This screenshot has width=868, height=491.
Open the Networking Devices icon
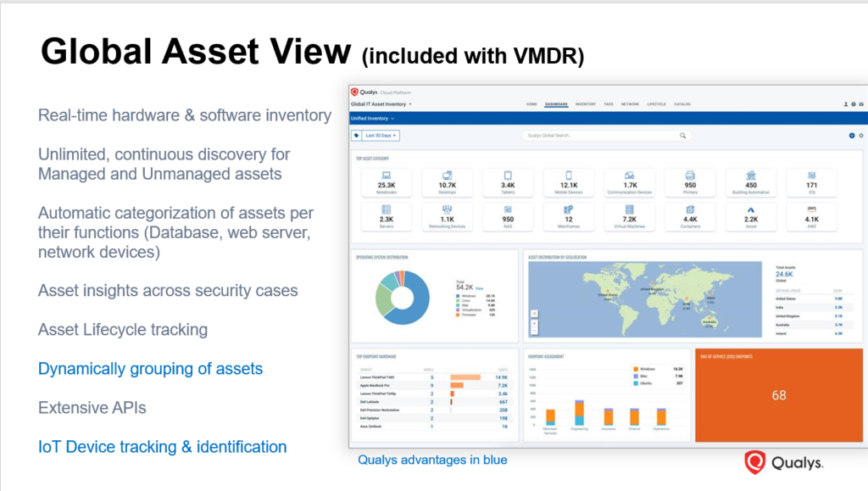(448, 209)
